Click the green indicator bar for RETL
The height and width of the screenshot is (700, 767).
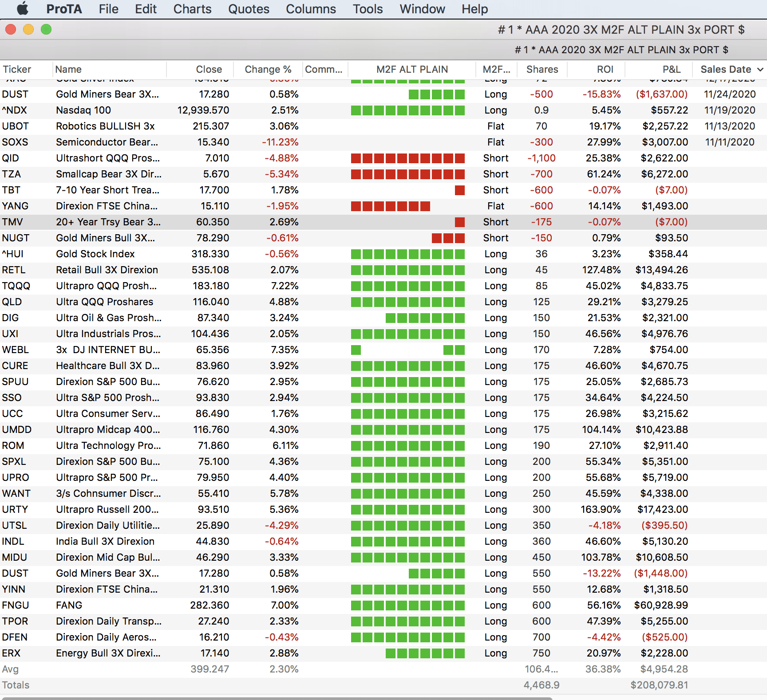coord(407,270)
